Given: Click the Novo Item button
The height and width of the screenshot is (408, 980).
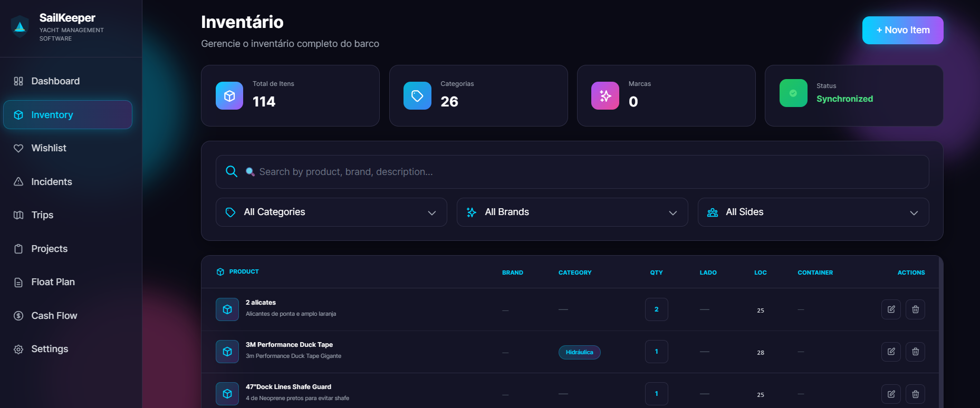Looking at the screenshot, I should pos(902,31).
